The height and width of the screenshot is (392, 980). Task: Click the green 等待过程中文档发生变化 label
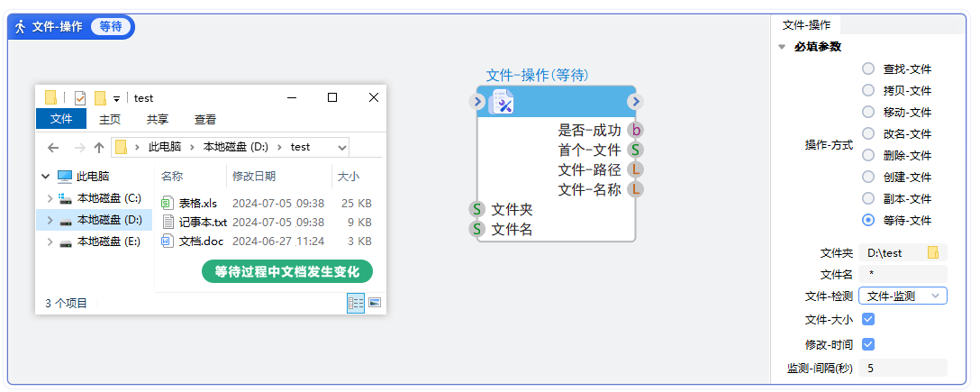286,272
